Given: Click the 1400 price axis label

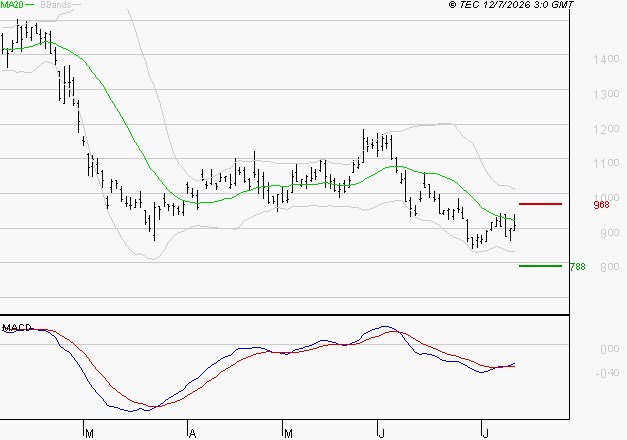Looking at the screenshot, I should [606, 59].
